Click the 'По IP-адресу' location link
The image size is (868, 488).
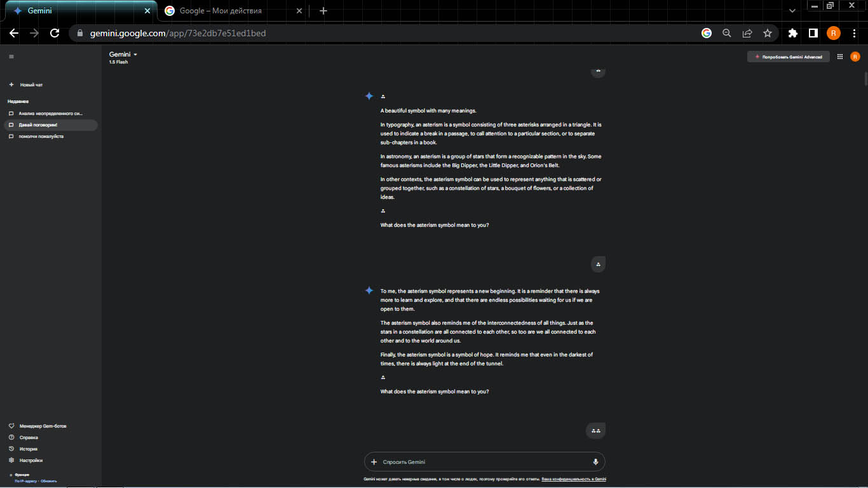point(26,481)
